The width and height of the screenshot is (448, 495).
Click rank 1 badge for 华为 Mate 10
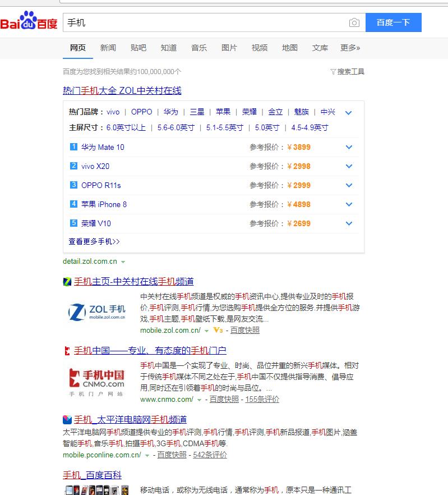pos(73,147)
